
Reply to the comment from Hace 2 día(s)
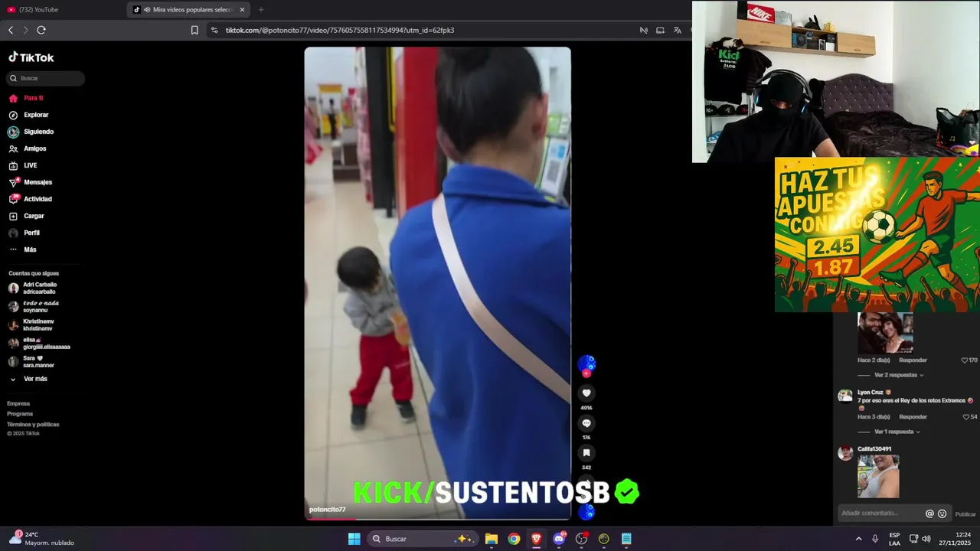[913, 360]
